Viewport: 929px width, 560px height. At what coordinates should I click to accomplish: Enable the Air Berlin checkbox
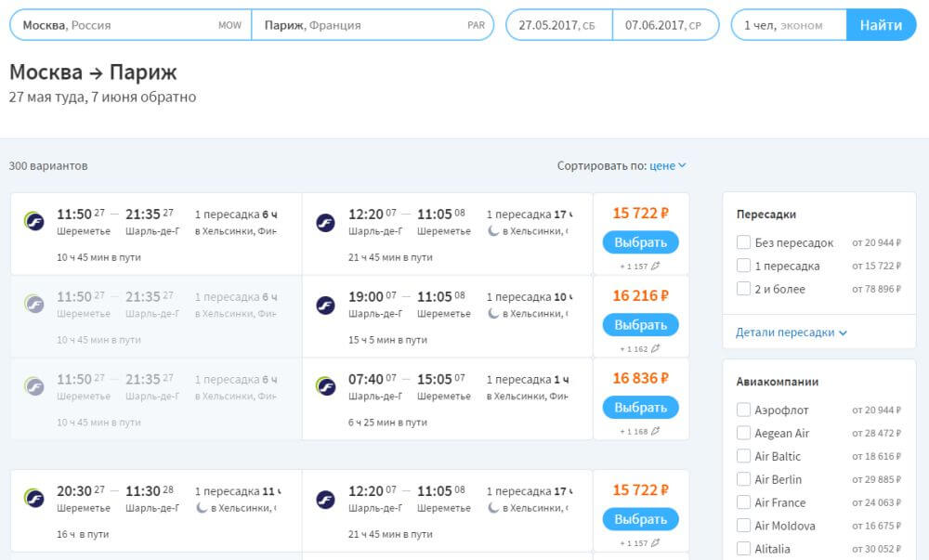point(743,479)
